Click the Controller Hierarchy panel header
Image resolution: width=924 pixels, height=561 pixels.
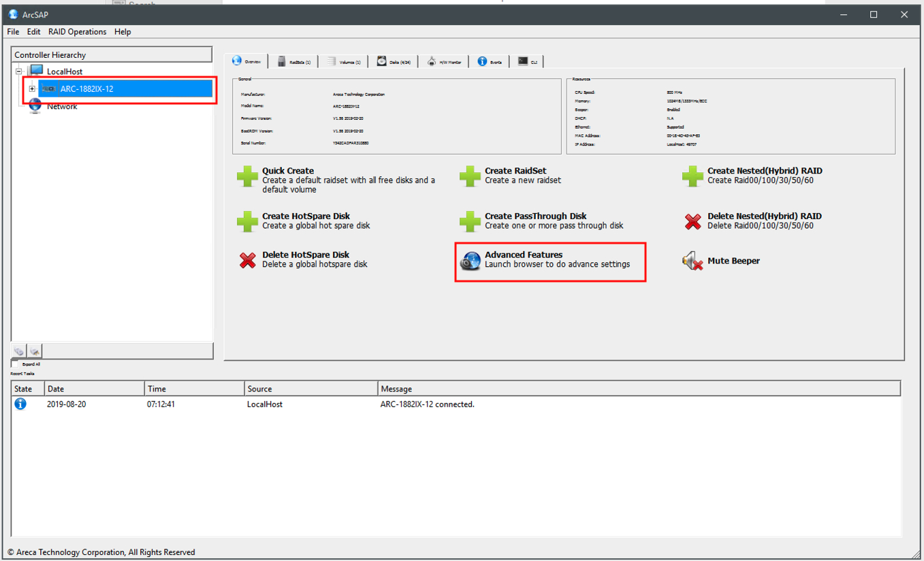tap(112, 54)
